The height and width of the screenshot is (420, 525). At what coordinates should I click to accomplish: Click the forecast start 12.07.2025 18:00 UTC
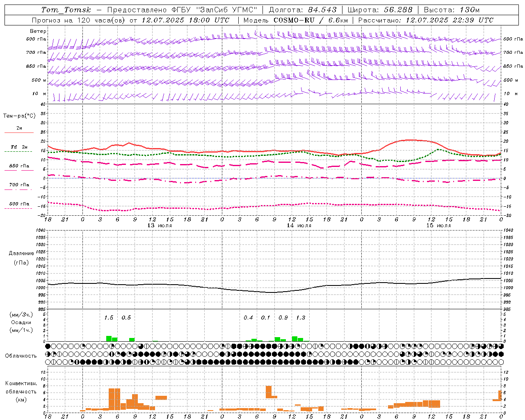click(186, 20)
